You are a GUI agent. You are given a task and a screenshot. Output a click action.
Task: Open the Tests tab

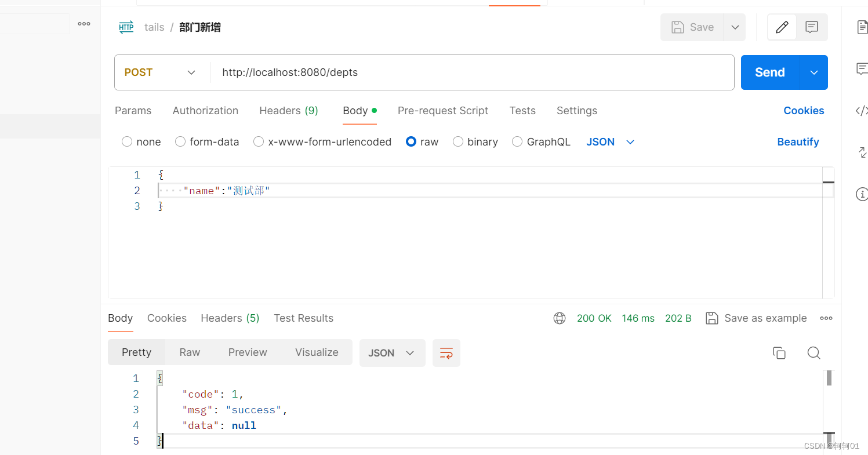(522, 111)
